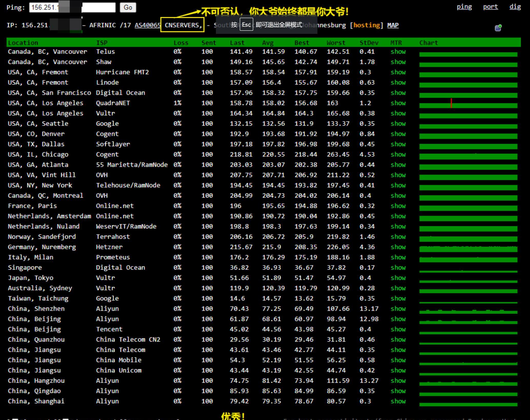Click the Chart column header
530x420 pixels.
[428, 43]
